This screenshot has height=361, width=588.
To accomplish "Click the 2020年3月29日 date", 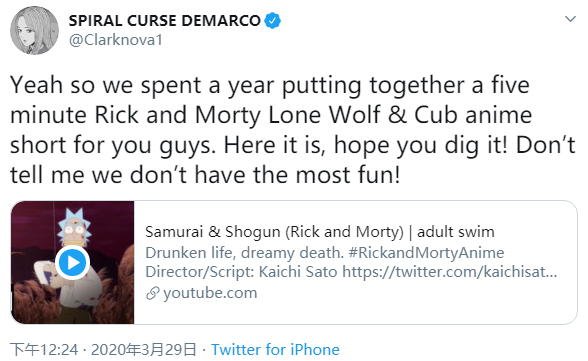I will point(144,349).
